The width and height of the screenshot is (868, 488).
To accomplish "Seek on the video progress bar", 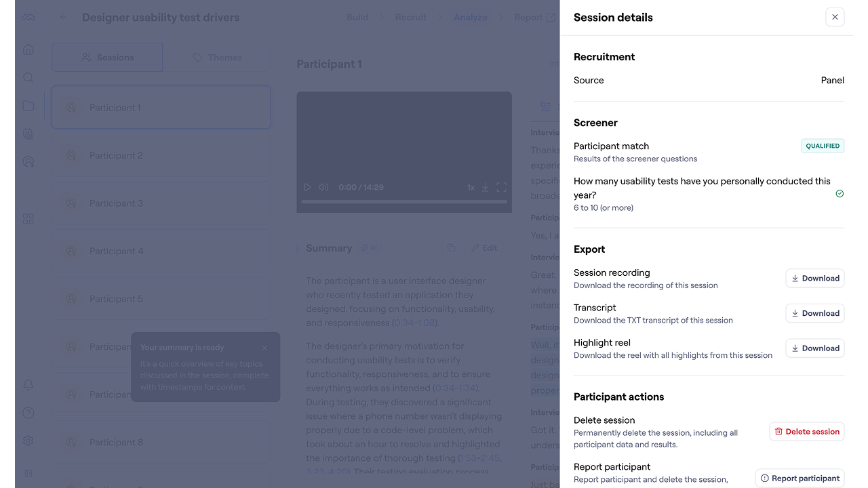I will point(403,201).
